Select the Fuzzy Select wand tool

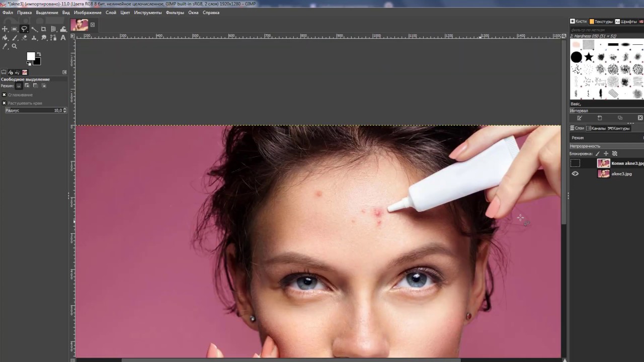point(34,29)
